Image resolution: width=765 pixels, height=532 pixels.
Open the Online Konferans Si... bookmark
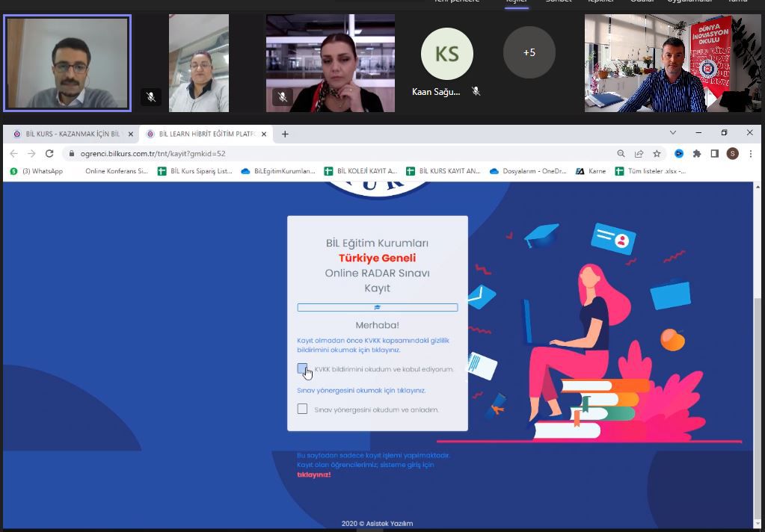(116, 171)
